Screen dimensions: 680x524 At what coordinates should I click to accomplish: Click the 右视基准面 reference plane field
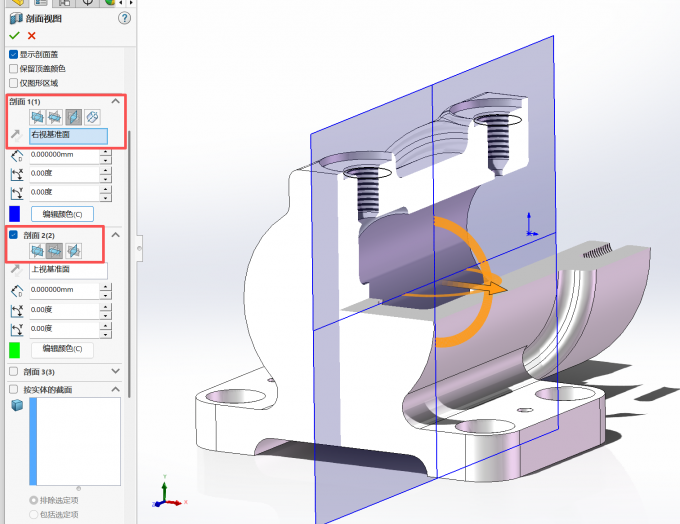pos(69,136)
